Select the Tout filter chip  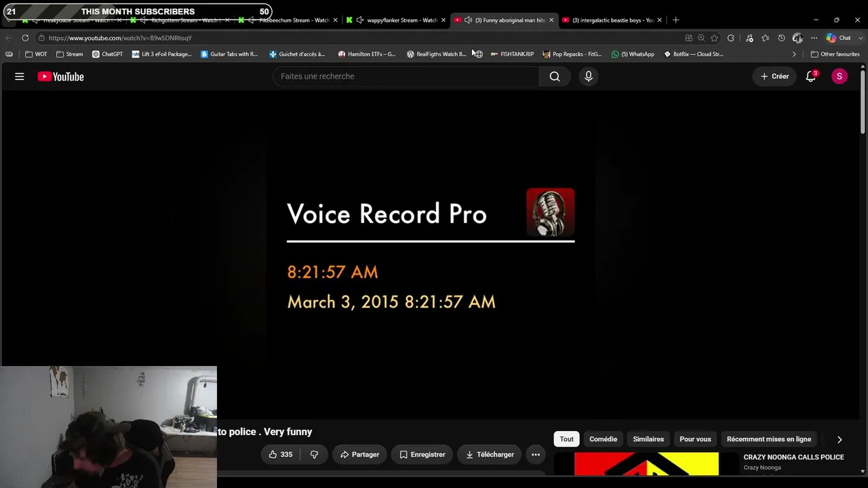567,439
